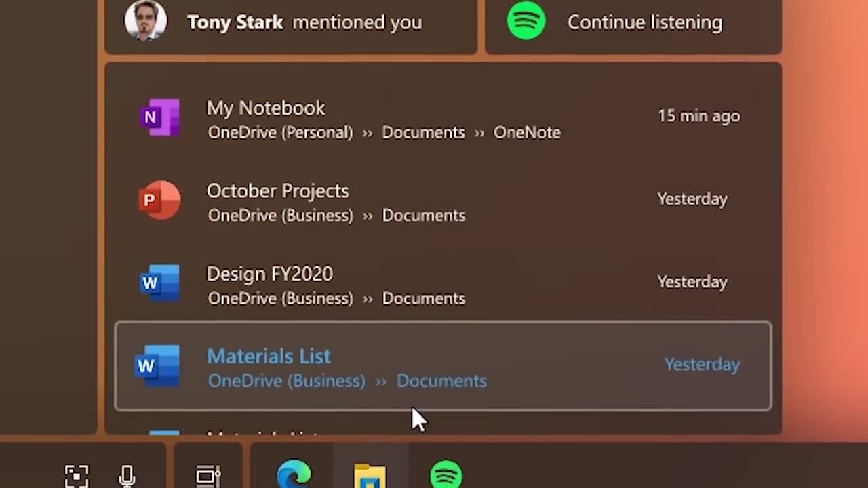Image resolution: width=868 pixels, height=488 pixels.
Task: Click the Word icon beside Design FY2020
Action: (x=160, y=283)
